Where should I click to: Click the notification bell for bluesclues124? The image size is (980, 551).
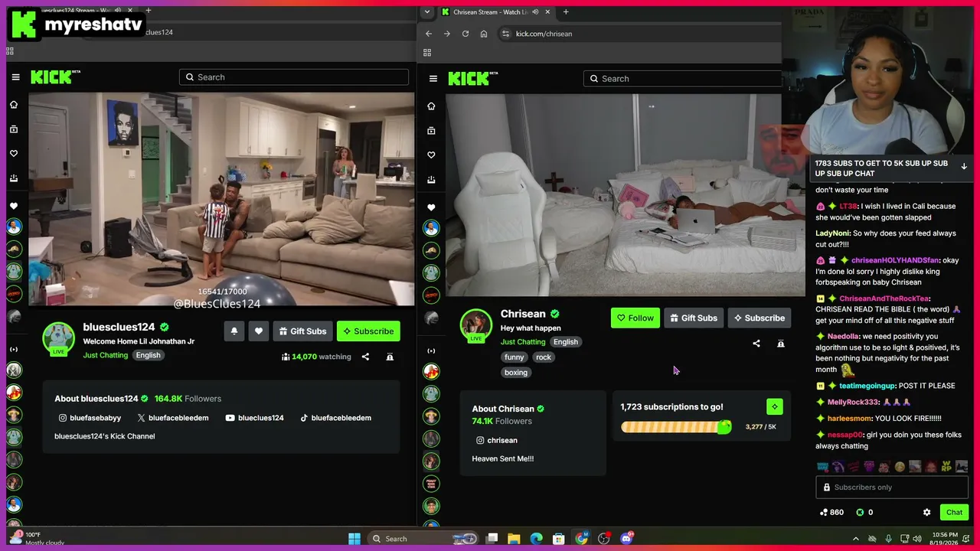click(x=234, y=331)
